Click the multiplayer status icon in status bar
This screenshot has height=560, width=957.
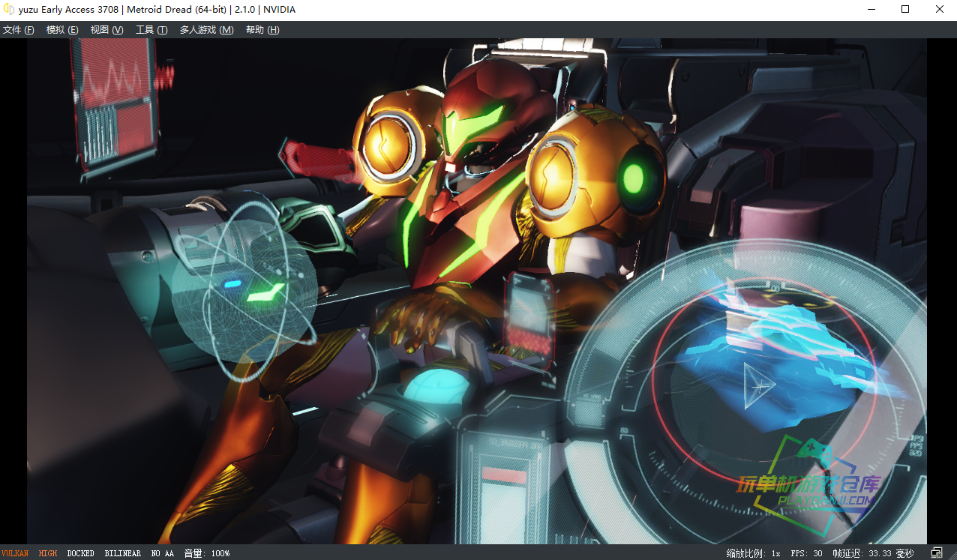click(937, 553)
